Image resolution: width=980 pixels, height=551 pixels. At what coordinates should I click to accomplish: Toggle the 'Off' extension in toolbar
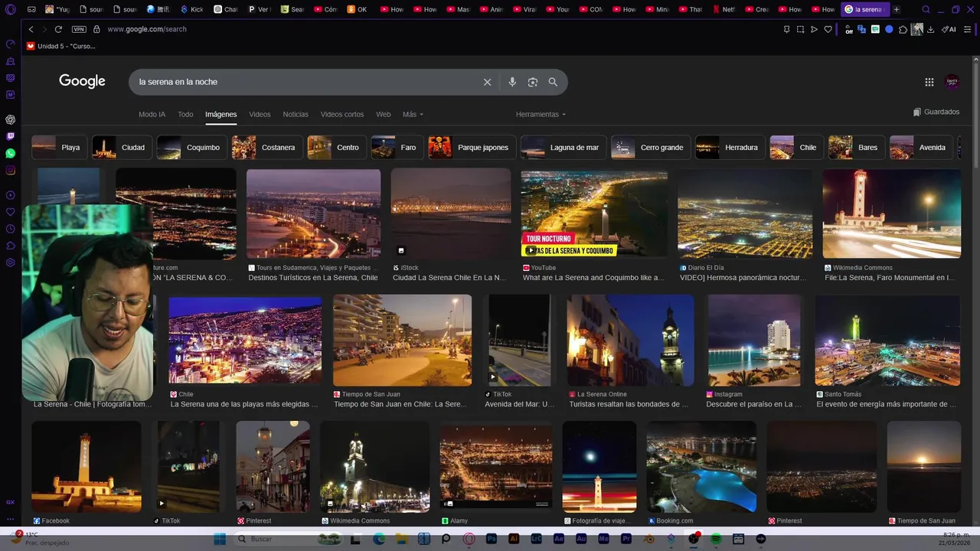coord(848,29)
